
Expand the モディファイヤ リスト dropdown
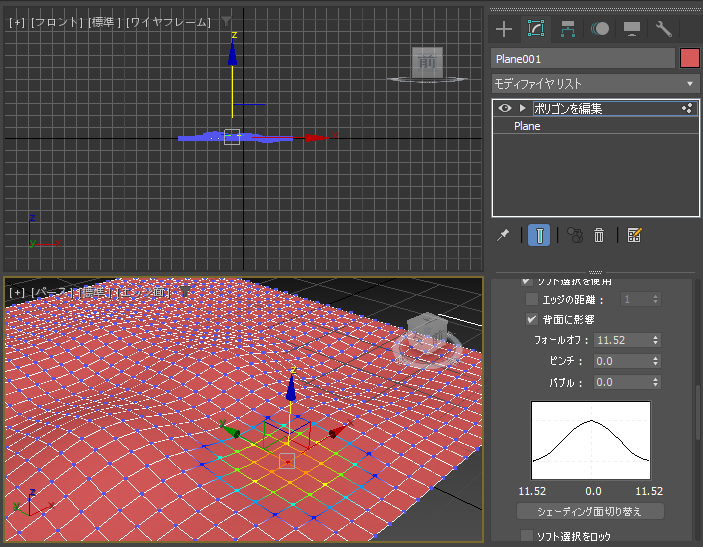click(595, 84)
